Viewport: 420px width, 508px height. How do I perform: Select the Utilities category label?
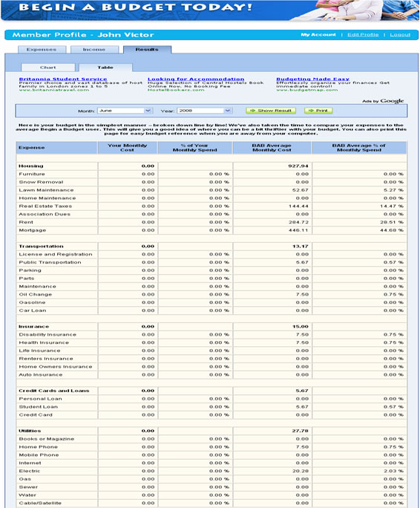(x=30, y=432)
